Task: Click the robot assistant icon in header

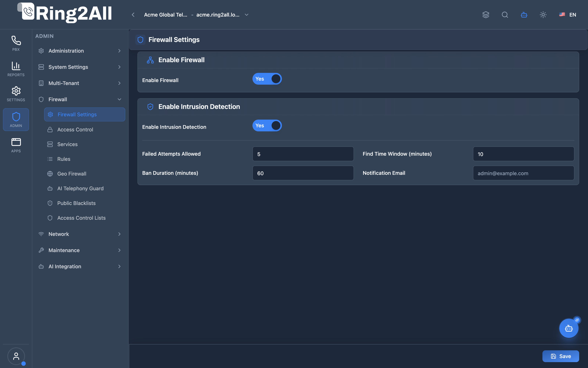Action: [524, 15]
